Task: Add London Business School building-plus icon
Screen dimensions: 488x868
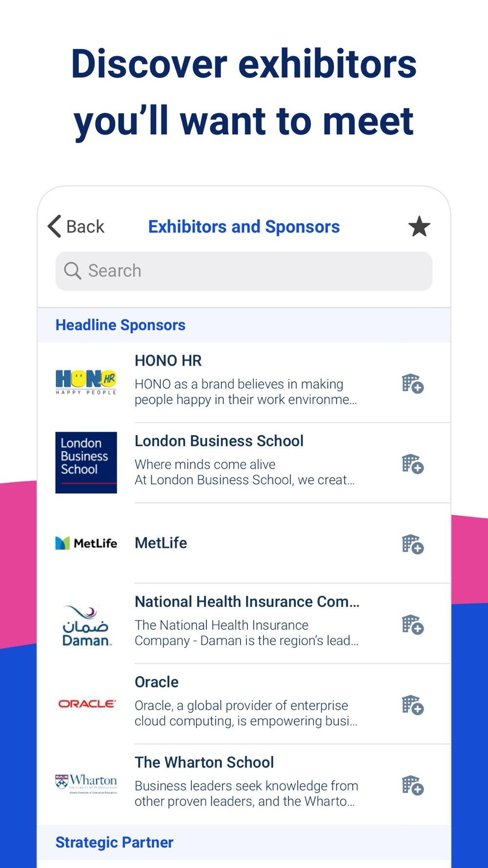Action: tap(413, 464)
